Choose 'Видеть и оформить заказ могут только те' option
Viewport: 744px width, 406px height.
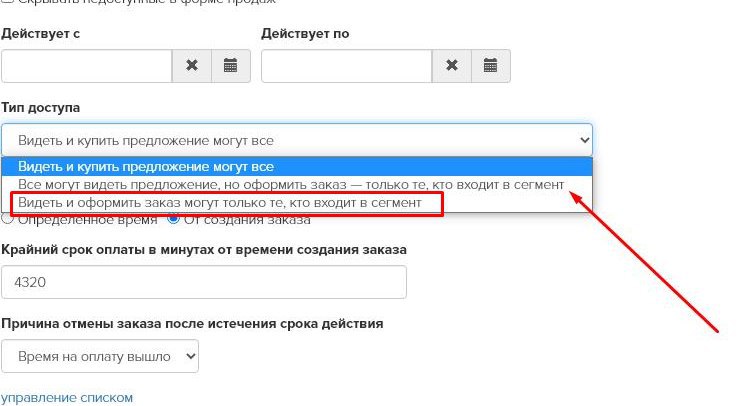point(297,203)
